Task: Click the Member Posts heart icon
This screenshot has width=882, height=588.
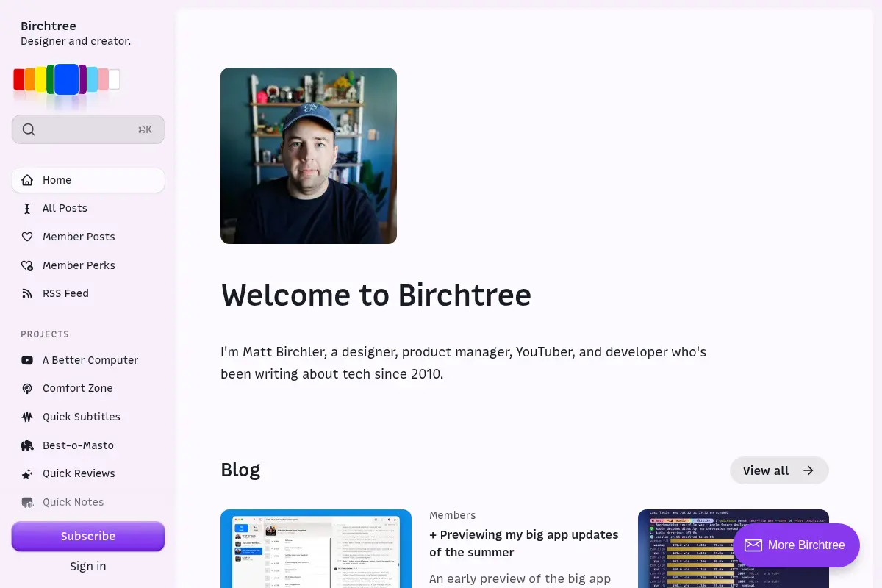Action: click(x=27, y=237)
